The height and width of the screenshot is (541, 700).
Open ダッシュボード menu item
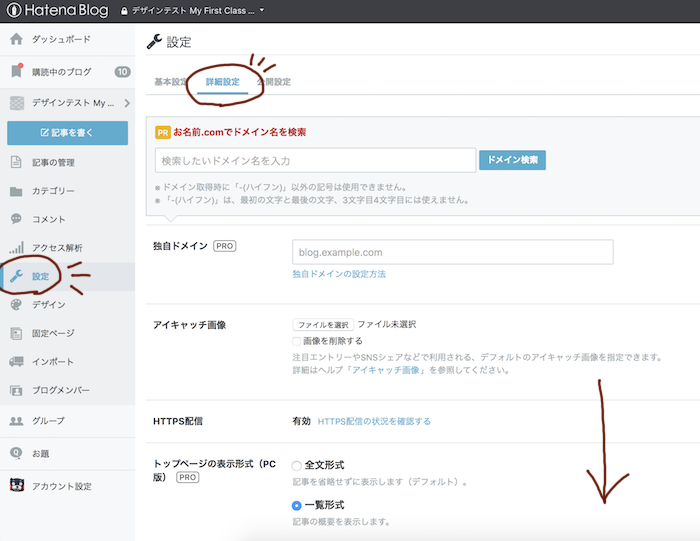click(x=67, y=39)
